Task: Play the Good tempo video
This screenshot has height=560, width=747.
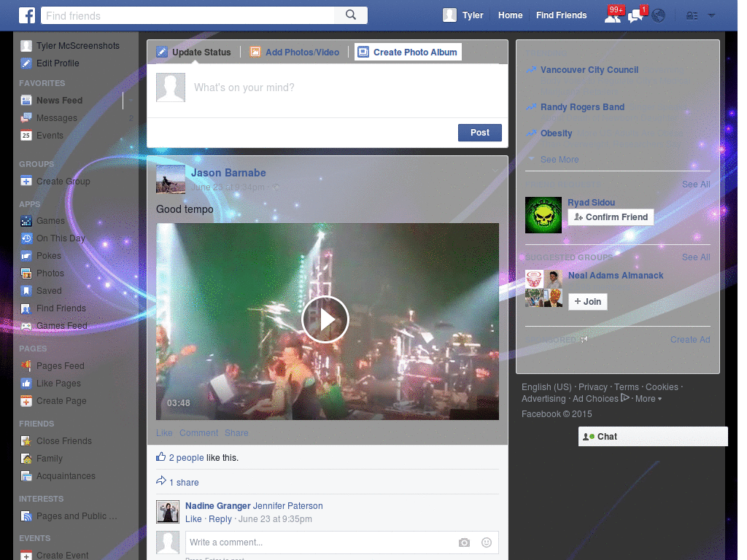Action: tap(325, 319)
